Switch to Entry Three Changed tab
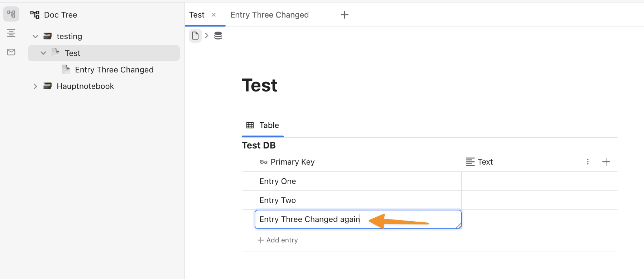Screen dimensions: 644x279 click(x=269, y=15)
